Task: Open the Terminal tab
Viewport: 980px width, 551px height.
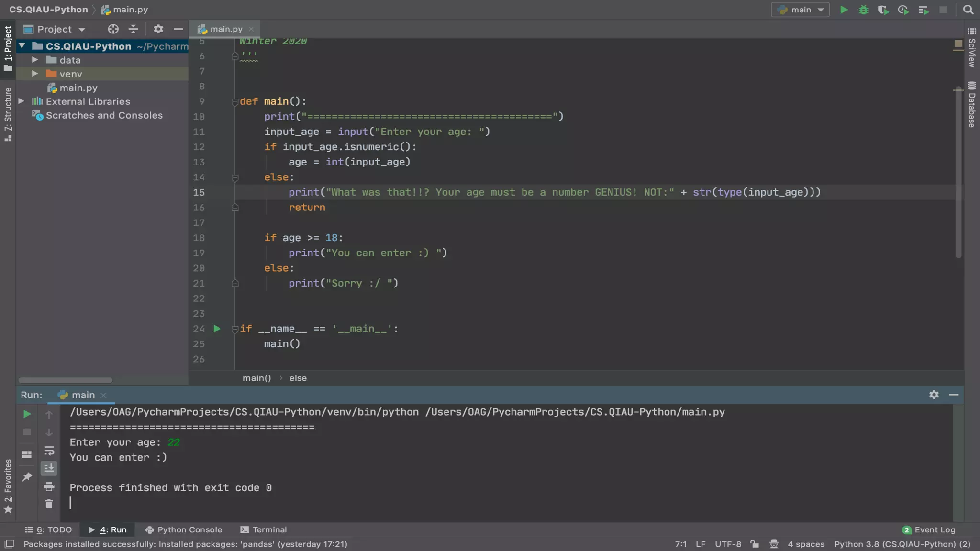Action: click(264, 529)
